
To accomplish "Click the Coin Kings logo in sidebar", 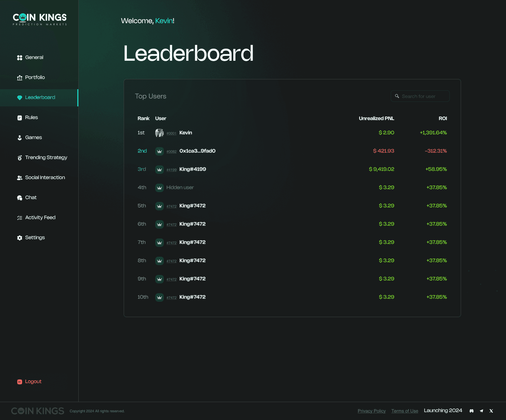I will pos(40,19).
